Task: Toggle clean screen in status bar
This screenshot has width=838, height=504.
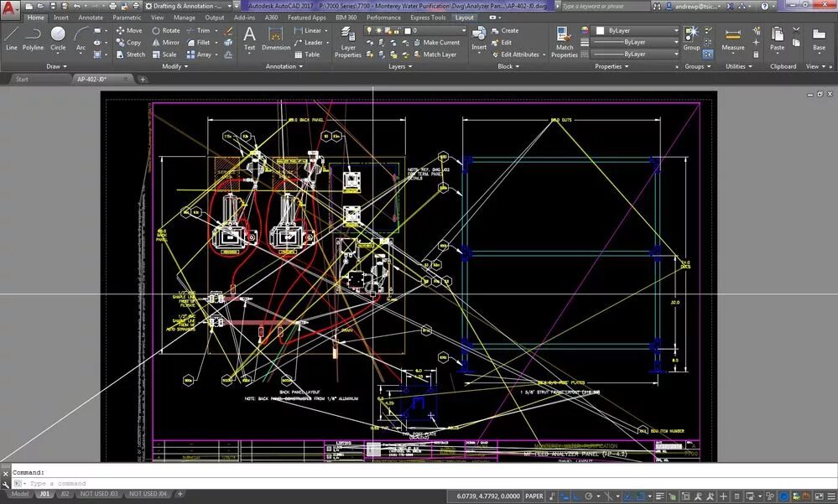Action: click(x=819, y=496)
